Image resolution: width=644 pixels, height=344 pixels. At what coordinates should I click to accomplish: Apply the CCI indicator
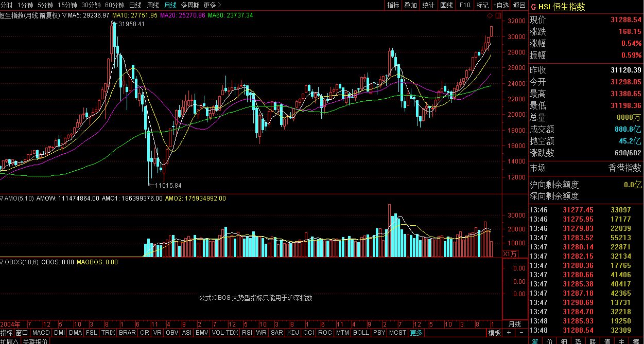pos(308,333)
